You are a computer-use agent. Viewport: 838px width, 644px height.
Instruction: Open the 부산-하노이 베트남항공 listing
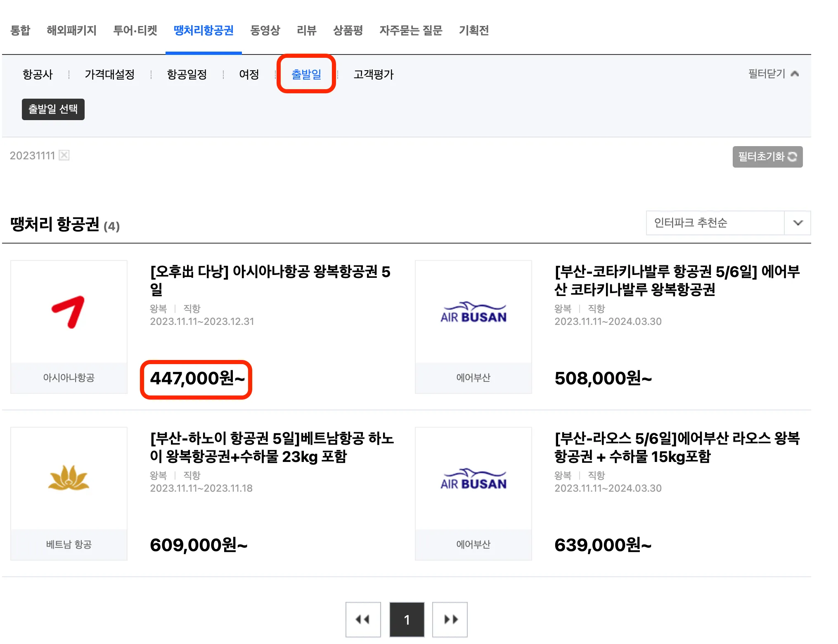(x=272, y=447)
